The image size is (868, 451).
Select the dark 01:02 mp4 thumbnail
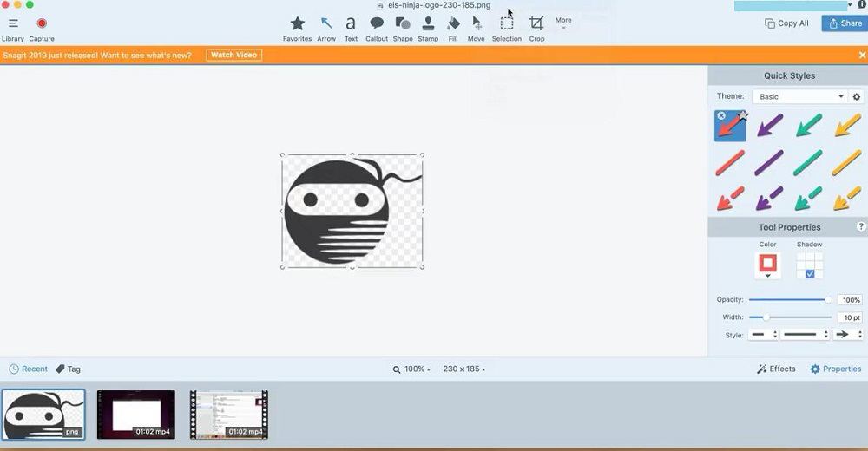tap(136, 415)
